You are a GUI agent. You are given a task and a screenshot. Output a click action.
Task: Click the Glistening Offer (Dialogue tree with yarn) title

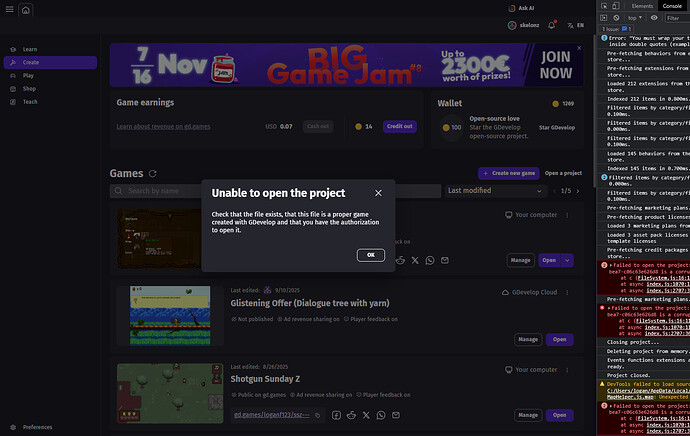pos(310,303)
